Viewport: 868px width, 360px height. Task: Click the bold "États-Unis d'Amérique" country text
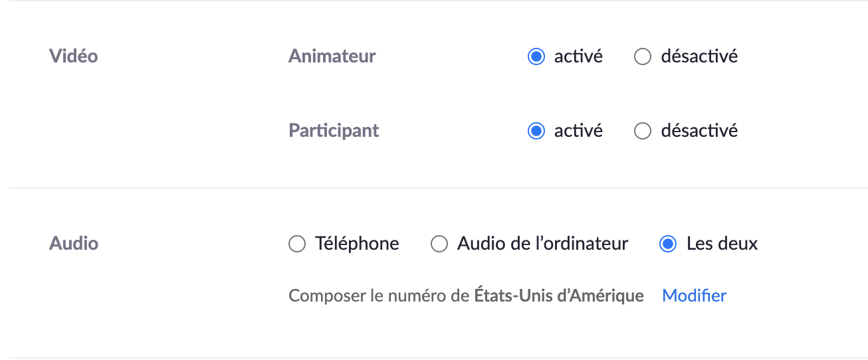pos(558,296)
